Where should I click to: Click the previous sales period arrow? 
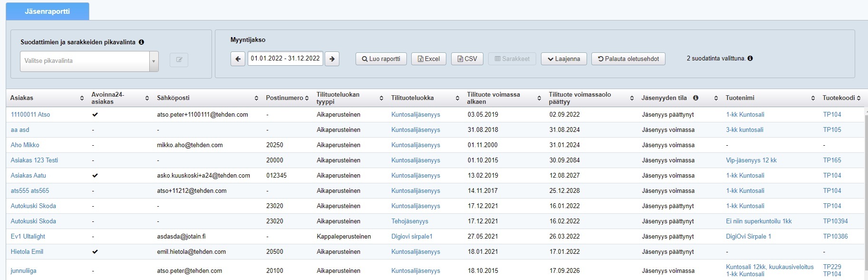point(238,59)
